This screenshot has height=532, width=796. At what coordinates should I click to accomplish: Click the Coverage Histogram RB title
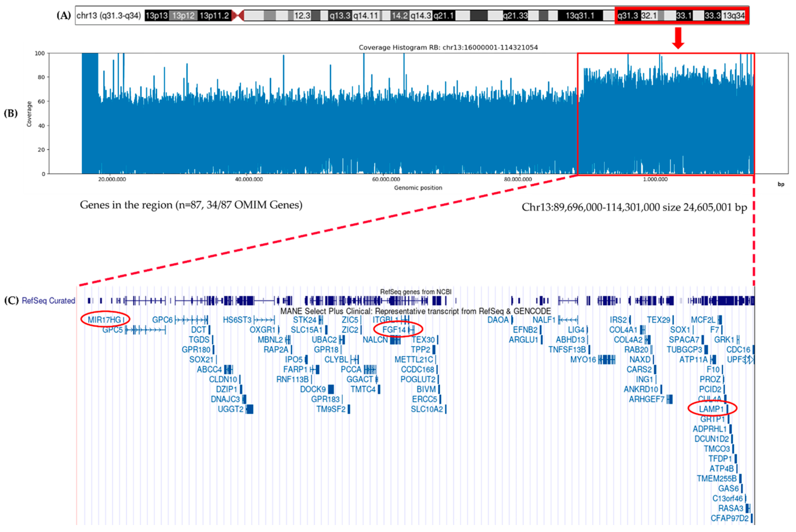(448, 48)
